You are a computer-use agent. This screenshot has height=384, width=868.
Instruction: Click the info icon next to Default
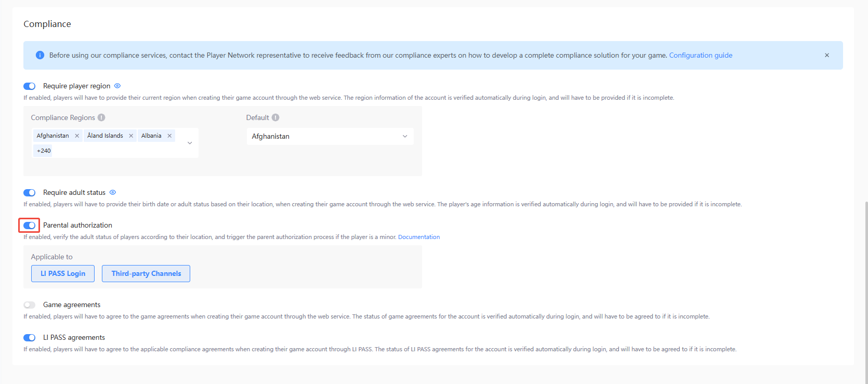tap(275, 117)
